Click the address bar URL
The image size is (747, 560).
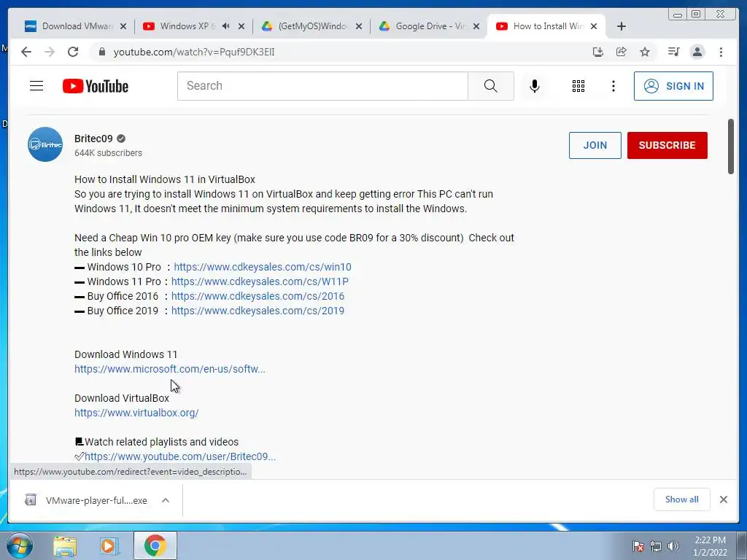(x=194, y=52)
